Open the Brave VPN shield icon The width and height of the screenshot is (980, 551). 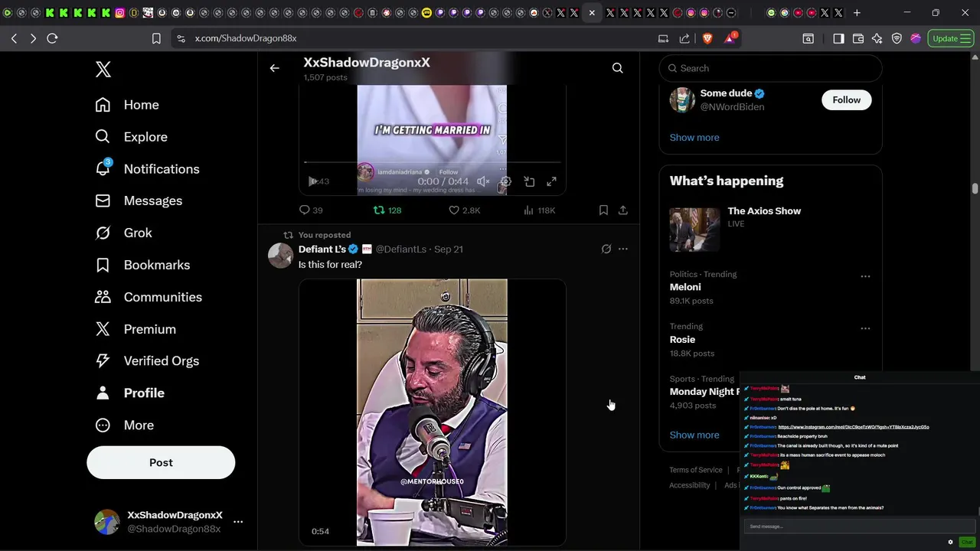897,38
